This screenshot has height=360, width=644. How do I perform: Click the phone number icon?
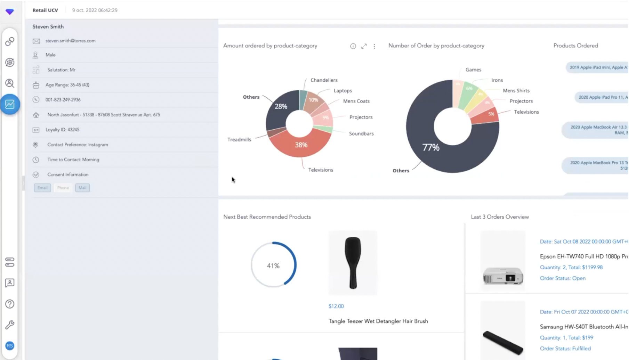[x=36, y=100]
